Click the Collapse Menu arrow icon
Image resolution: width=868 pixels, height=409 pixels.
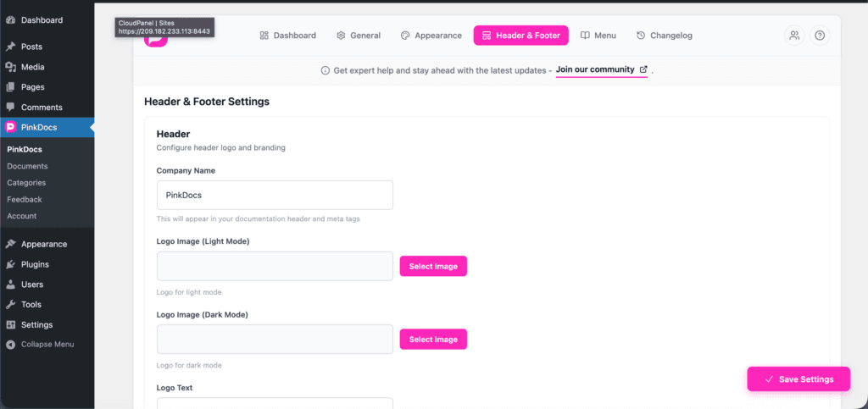(10, 345)
